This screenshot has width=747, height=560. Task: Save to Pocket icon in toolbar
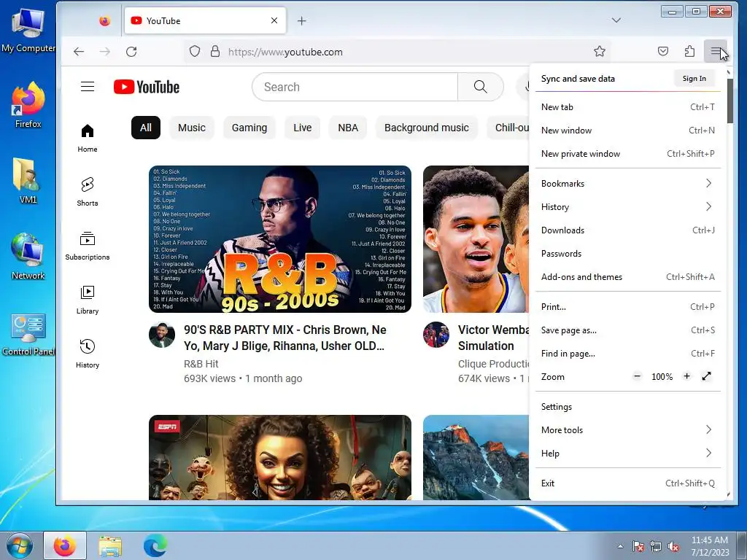click(x=663, y=52)
